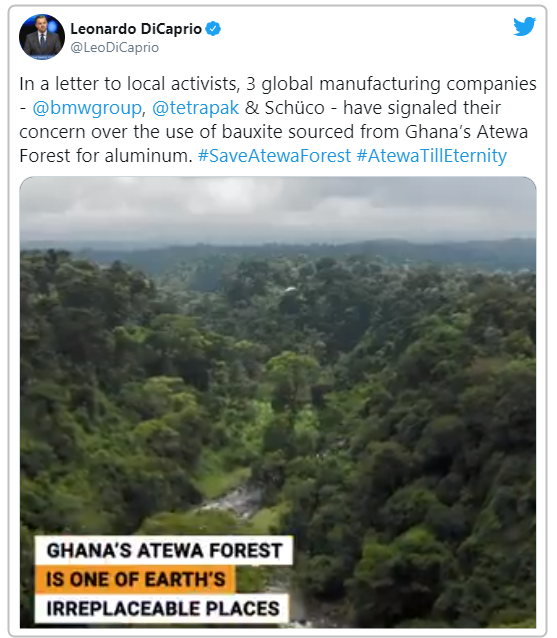The image size is (557, 638).
Task: Play the Atewa Forest aerial video
Action: 278,402
